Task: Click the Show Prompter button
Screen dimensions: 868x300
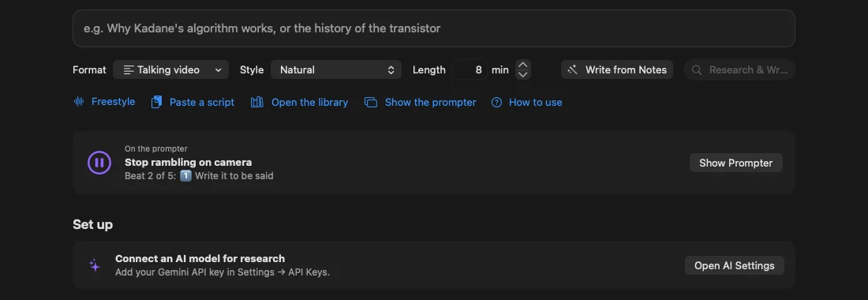Action: pyautogui.click(x=735, y=163)
